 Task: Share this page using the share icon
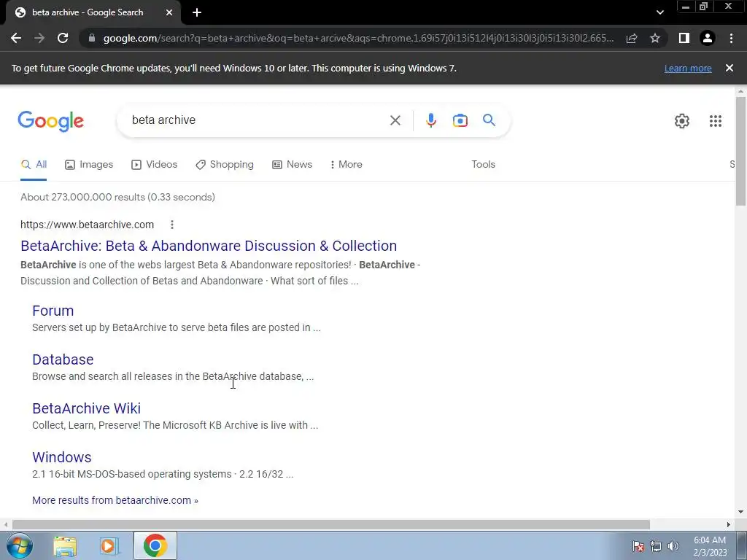coord(632,38)
